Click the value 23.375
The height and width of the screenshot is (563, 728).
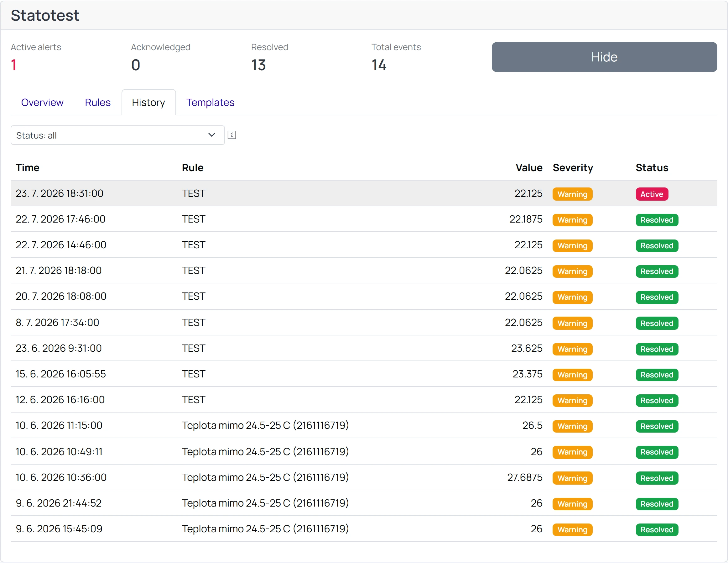[527, 374]
